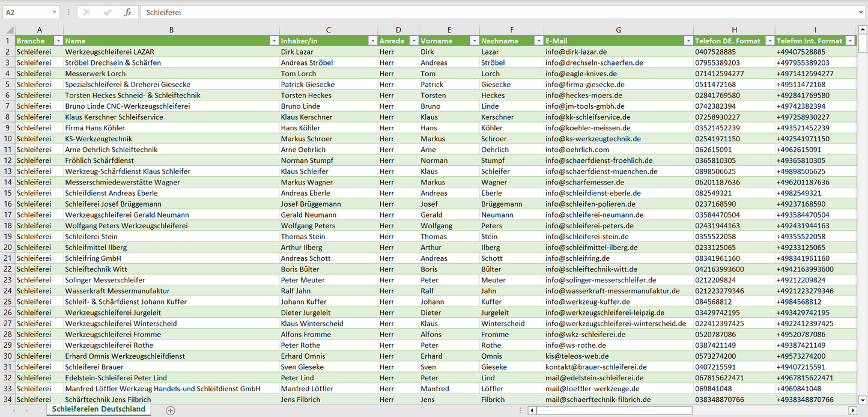Viewport: 868px width, 417px height.
Task: Click vertical scrollbar down arrow
Action: click(x=863, y=400)
